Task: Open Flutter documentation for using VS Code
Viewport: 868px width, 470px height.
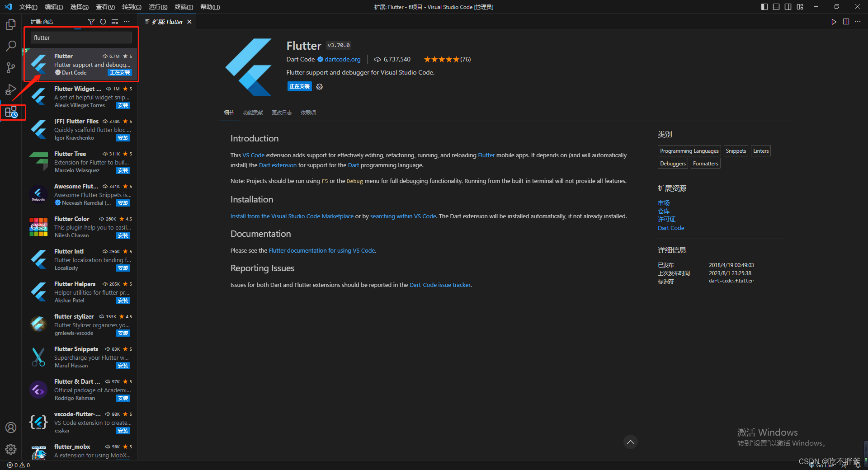Action: [x=322, y=251]
